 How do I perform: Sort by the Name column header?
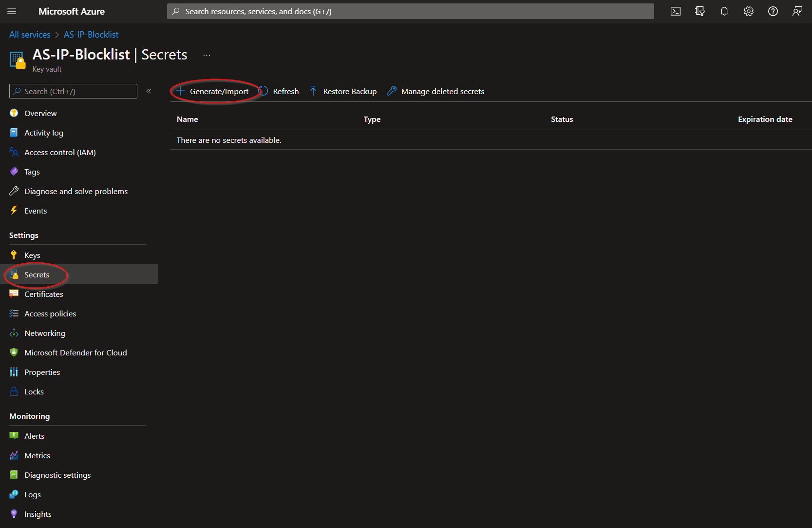click(188, 119)
